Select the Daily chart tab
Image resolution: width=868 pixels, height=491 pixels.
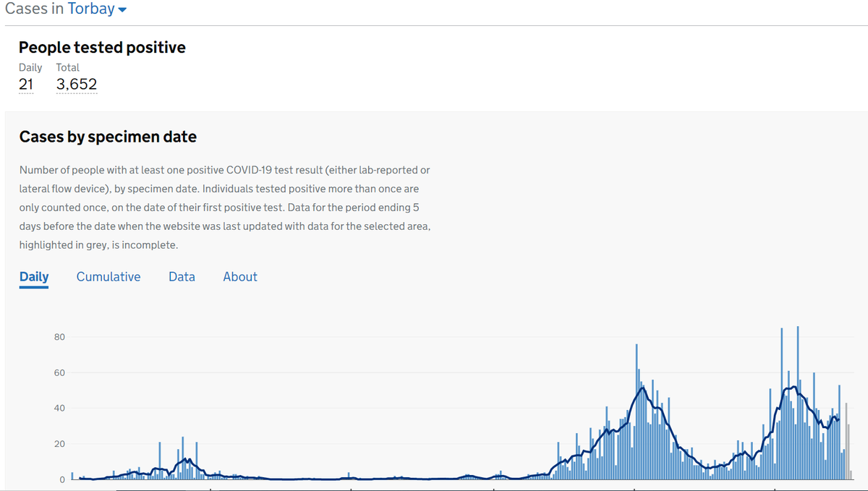point(34,277)
